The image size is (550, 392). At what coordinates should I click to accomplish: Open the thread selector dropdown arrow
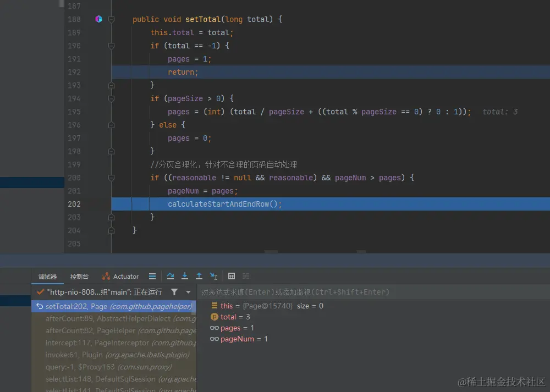(188, 292)
